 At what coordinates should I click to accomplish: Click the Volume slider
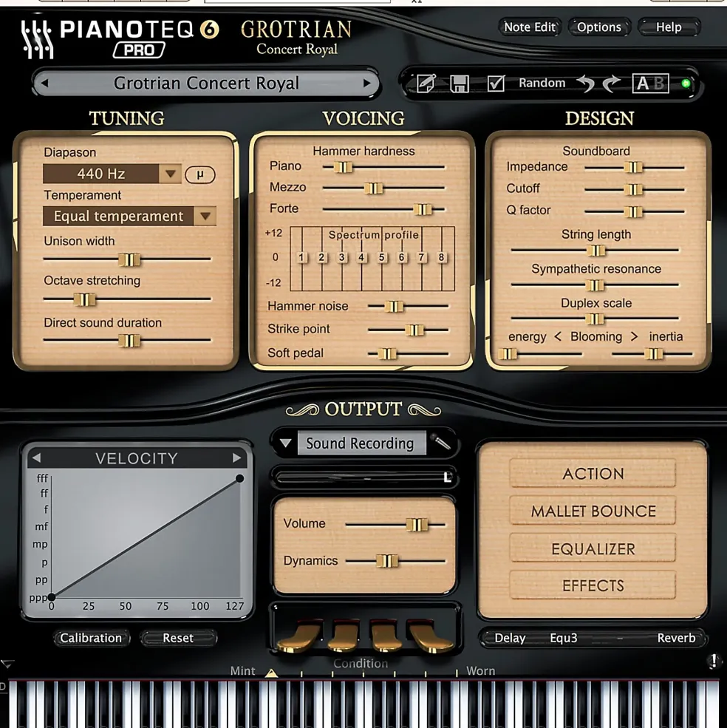395,525
